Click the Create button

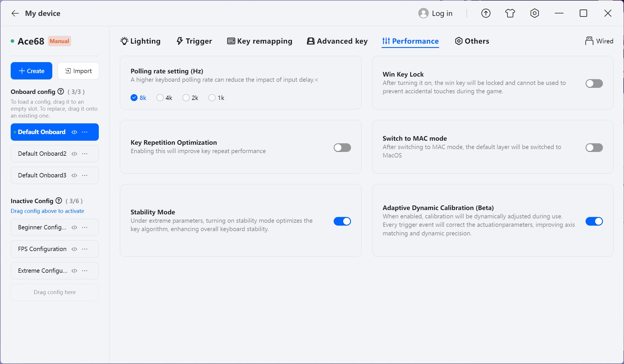(x=31, y=71)
